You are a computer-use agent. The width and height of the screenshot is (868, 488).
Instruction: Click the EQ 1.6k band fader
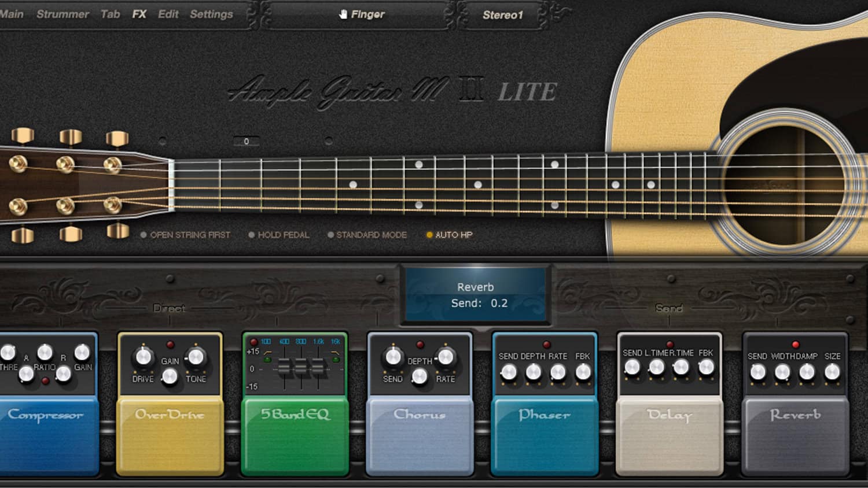coord(318,367)
